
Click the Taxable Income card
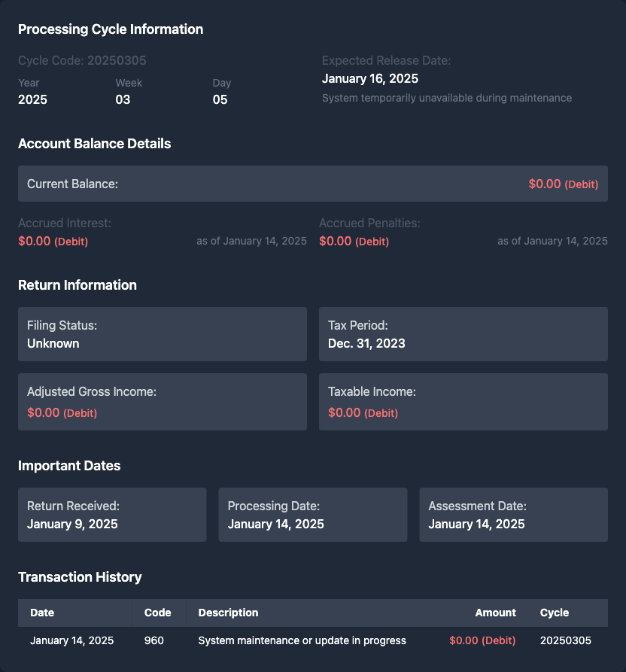coord(463,402)
